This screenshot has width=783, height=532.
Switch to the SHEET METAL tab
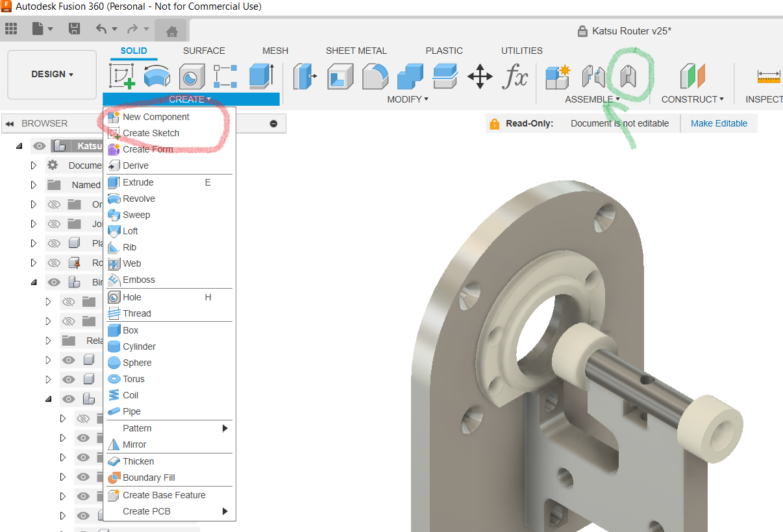pos(356,51)
